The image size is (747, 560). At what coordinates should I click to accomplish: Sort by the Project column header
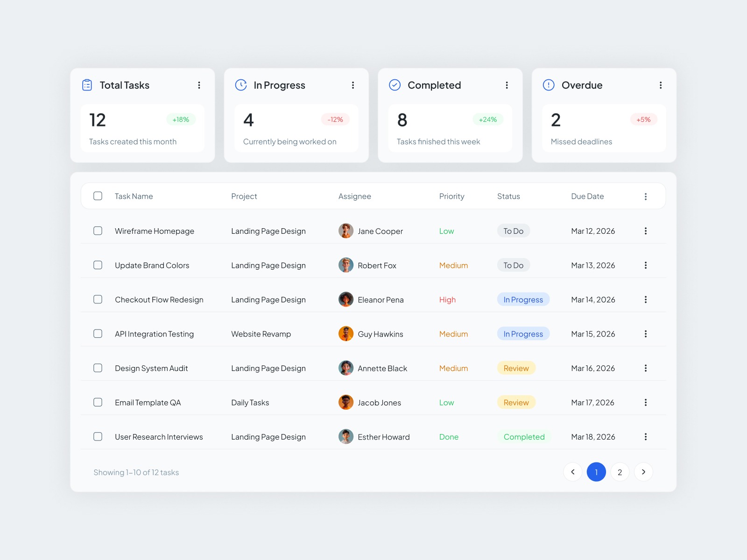coord(244,196)
